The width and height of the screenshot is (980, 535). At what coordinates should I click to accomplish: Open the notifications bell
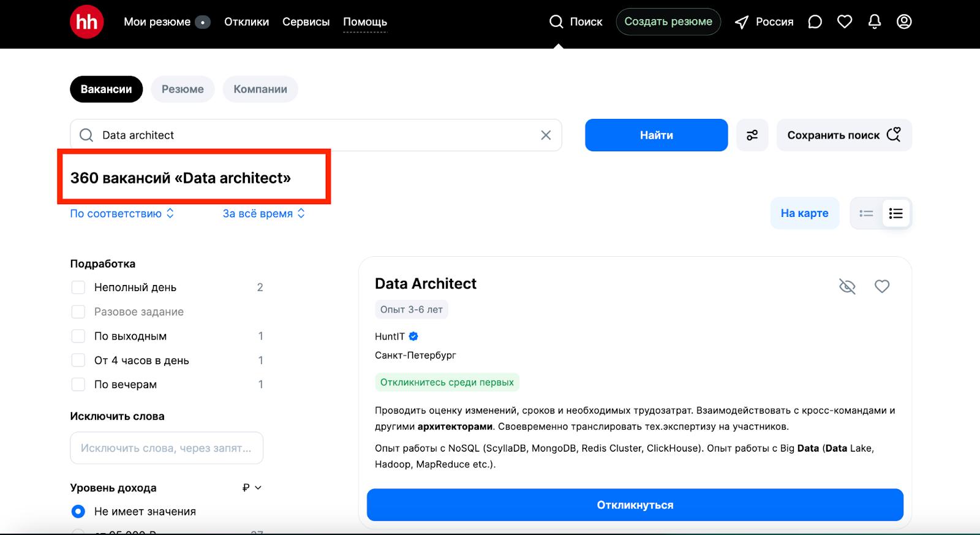875,22
